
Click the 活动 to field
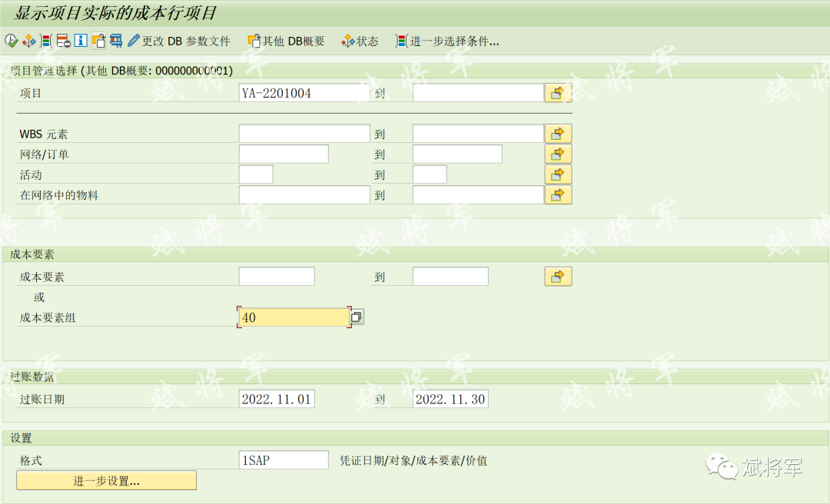[x=430, y=174]
